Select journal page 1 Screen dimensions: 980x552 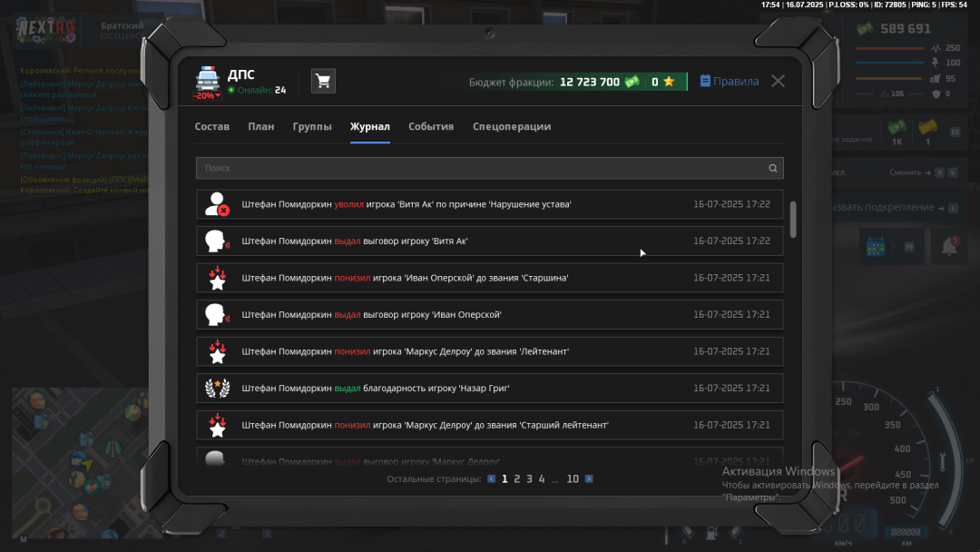(x=505, y=478)
